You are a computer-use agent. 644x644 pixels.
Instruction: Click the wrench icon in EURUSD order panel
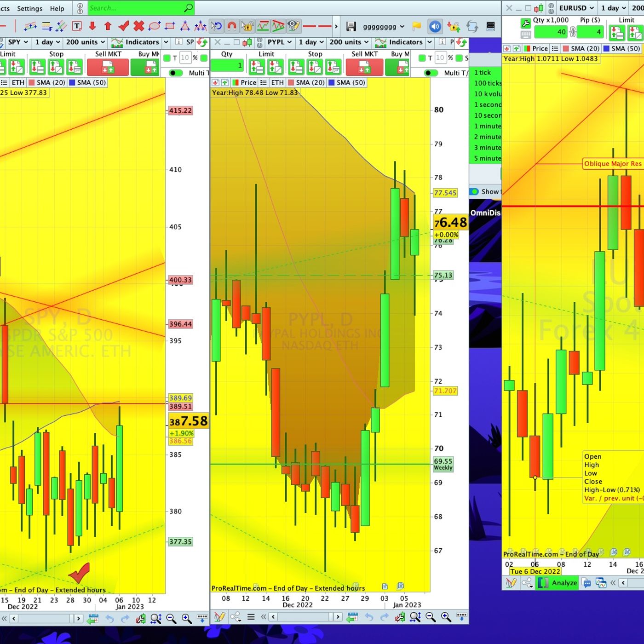525,23
